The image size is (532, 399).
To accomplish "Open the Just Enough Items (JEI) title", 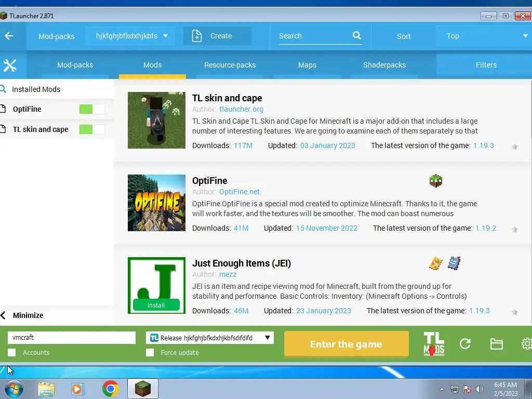I will pos(242,263).
